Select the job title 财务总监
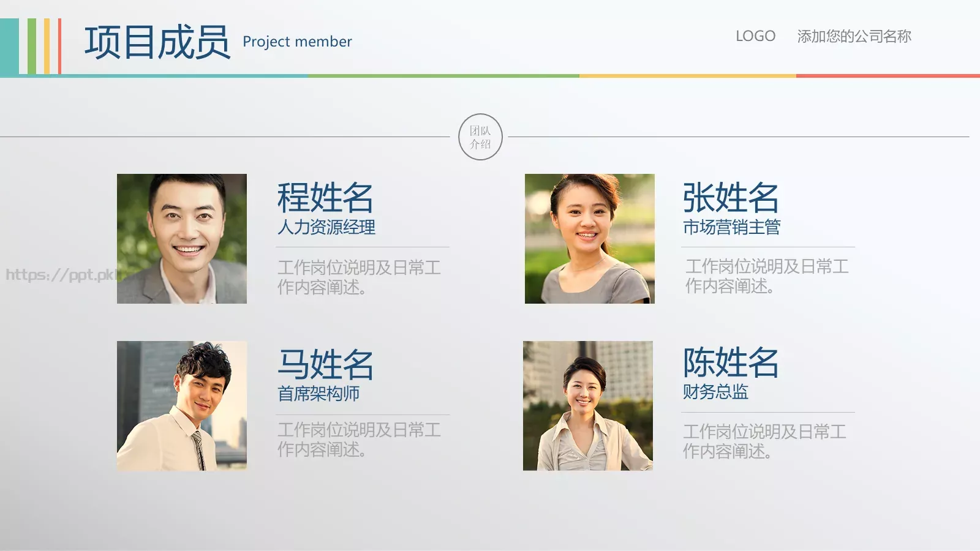Image resolution: width=980 pixels, height=551 pixels. pos(715,392)
